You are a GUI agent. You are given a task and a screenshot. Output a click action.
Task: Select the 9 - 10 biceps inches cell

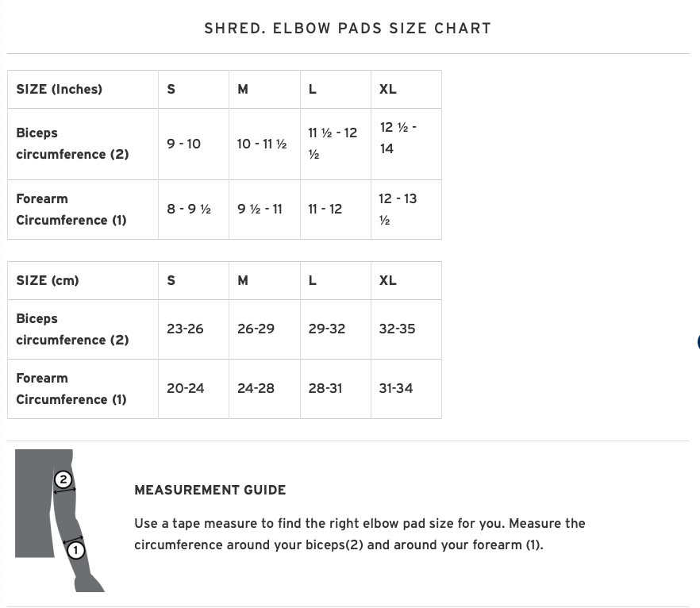[184, 144]
